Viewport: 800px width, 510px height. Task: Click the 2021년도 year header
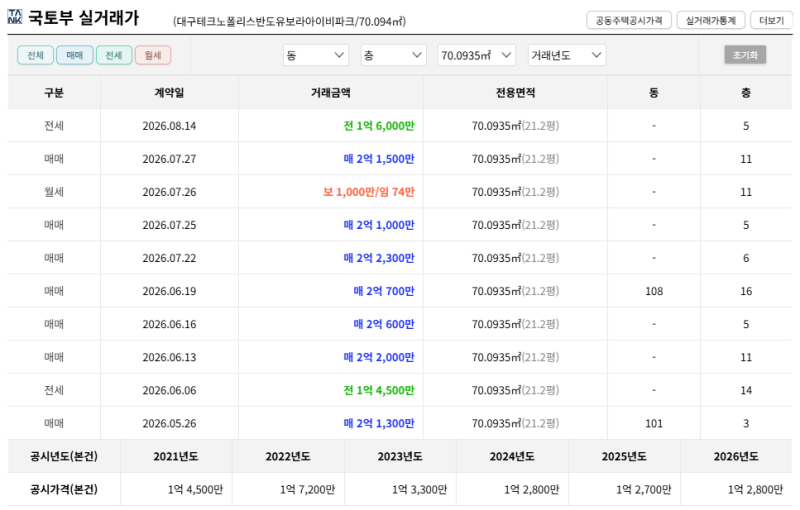click(176, 456)
